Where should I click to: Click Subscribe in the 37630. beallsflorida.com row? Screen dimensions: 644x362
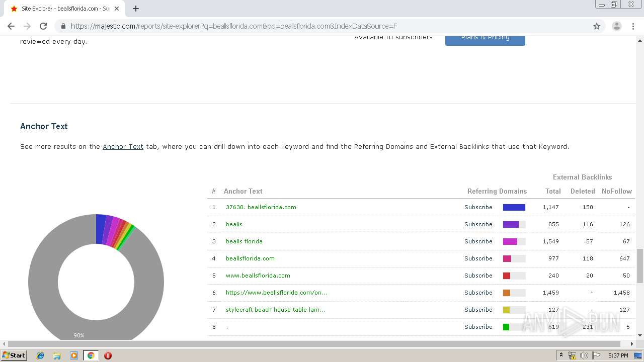click(478, 207)
